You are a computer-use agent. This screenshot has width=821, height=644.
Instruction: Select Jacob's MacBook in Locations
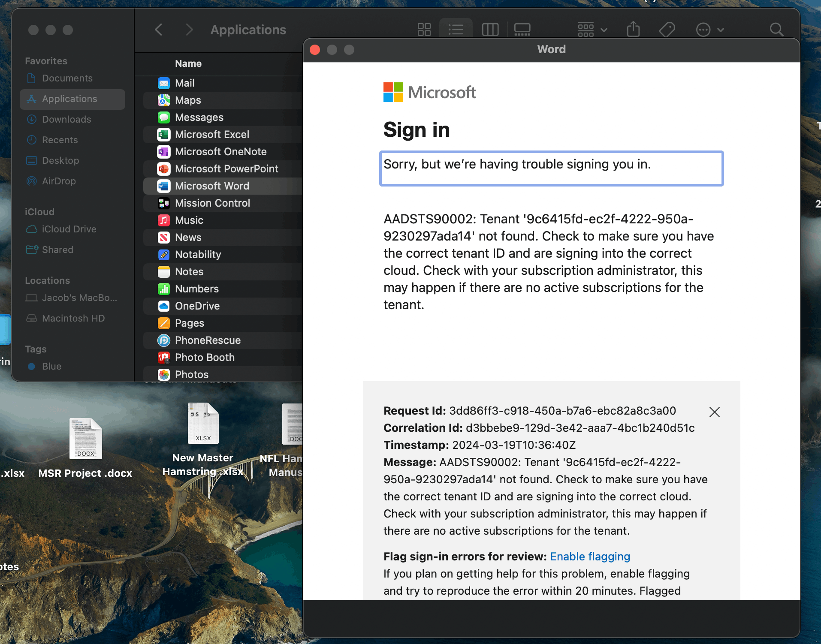click(72, 298)
